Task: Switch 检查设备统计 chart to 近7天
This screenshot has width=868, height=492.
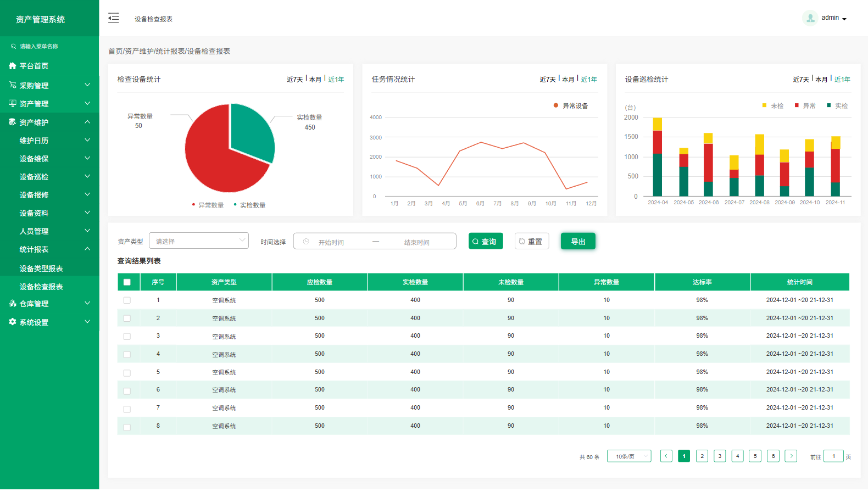Action: [294, 80]
